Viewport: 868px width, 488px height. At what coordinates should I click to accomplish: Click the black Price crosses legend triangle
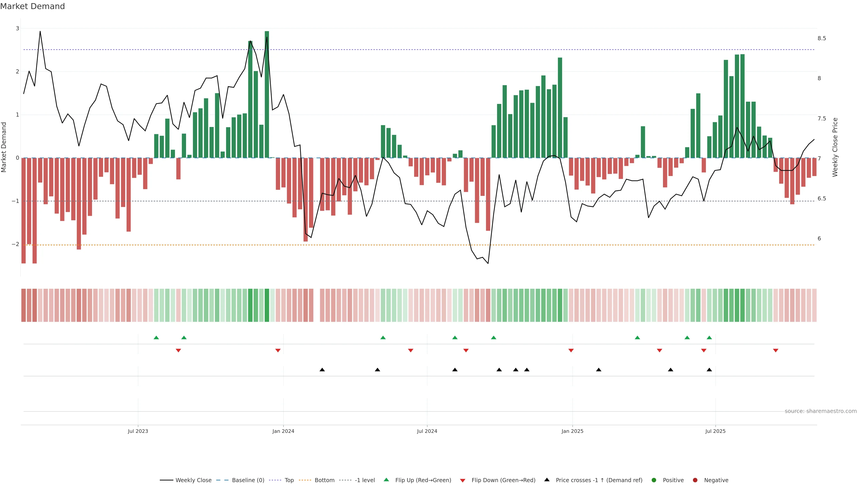pyautogui.click(x=547, y=480)
